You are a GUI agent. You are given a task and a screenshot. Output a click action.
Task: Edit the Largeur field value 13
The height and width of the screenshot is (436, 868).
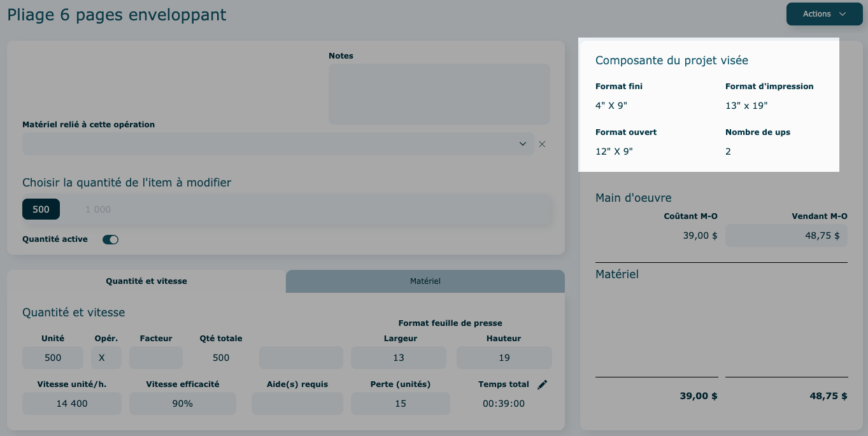399,358
